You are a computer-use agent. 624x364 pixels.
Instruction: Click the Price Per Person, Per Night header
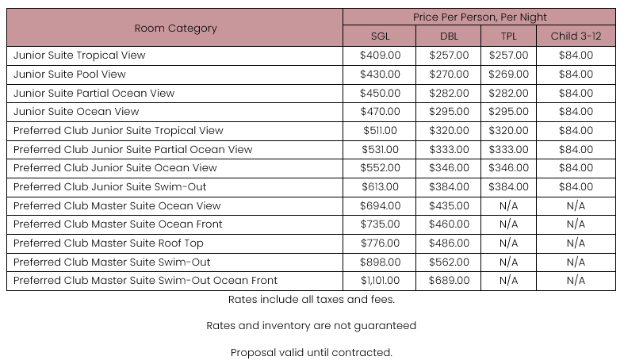pos(480,17)
